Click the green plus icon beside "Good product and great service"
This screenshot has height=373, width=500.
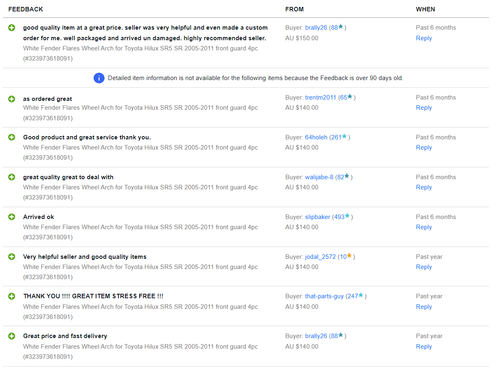(x=12, y=137)
